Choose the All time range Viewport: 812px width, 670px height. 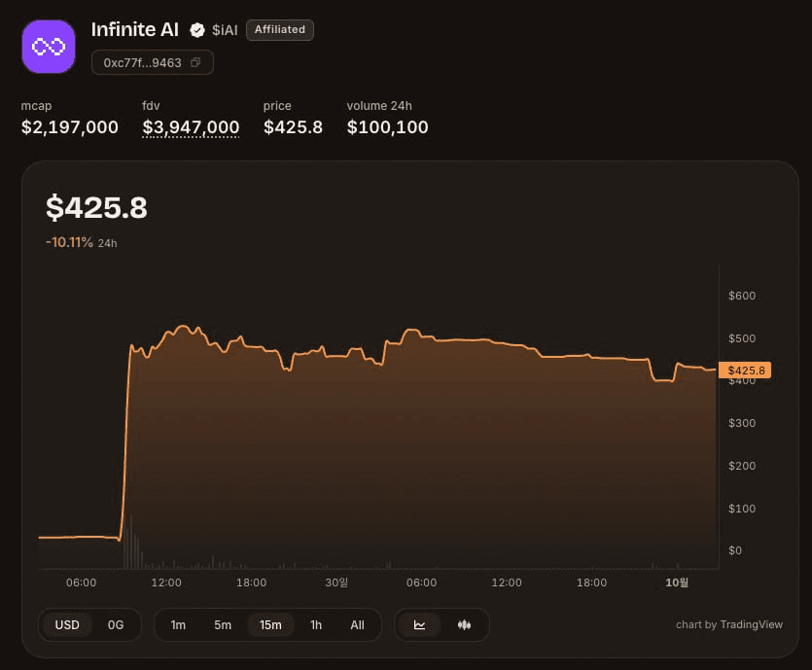[357, 625]
